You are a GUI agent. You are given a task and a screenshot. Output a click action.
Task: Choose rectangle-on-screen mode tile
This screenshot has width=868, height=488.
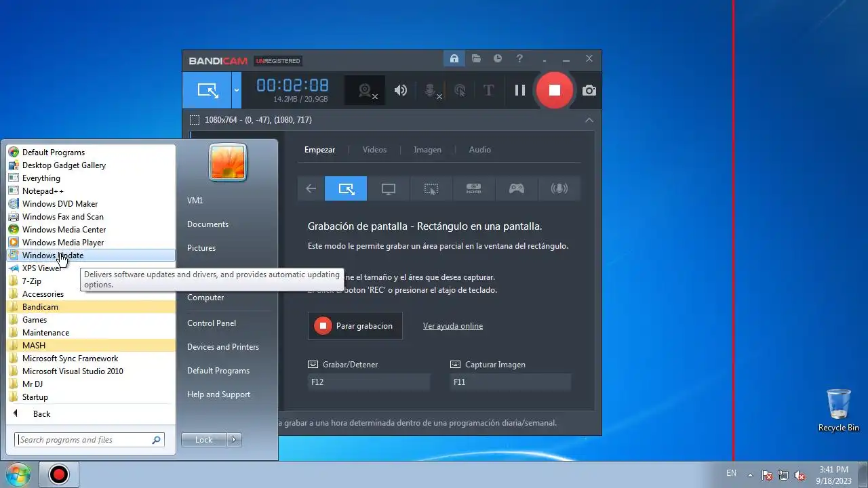[x=346, y=188]
